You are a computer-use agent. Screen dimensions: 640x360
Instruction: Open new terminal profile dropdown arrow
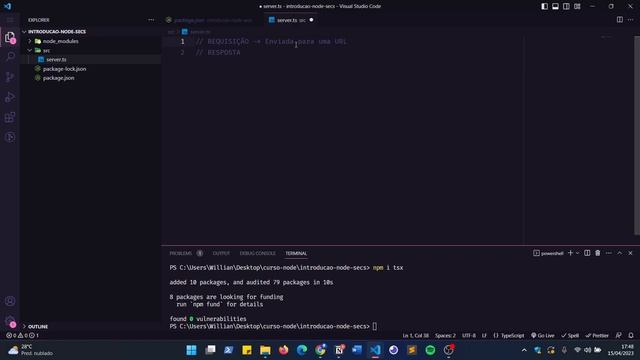coord(577,253)
